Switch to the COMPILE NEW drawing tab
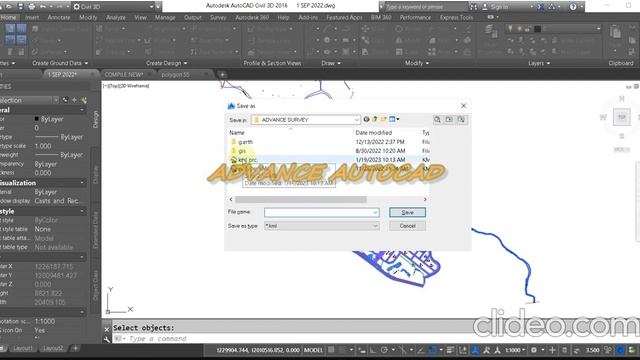This screenshot has width=640, height=360. [x=124, y=75]
